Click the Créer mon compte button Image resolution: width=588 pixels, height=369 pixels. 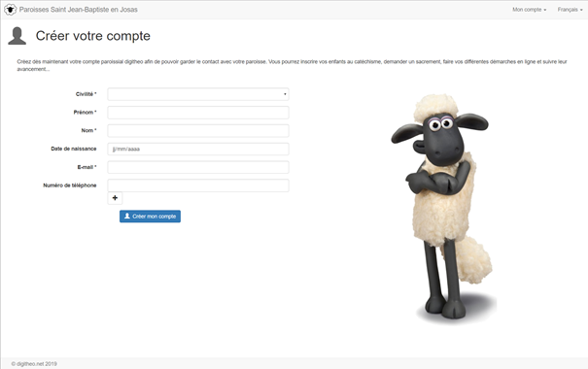(150, 217)
